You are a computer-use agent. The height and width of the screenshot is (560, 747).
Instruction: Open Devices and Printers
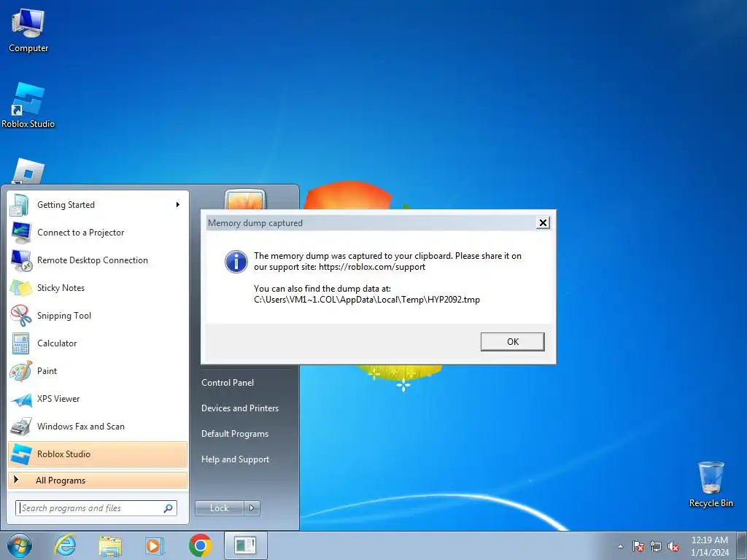pos(239,408)
